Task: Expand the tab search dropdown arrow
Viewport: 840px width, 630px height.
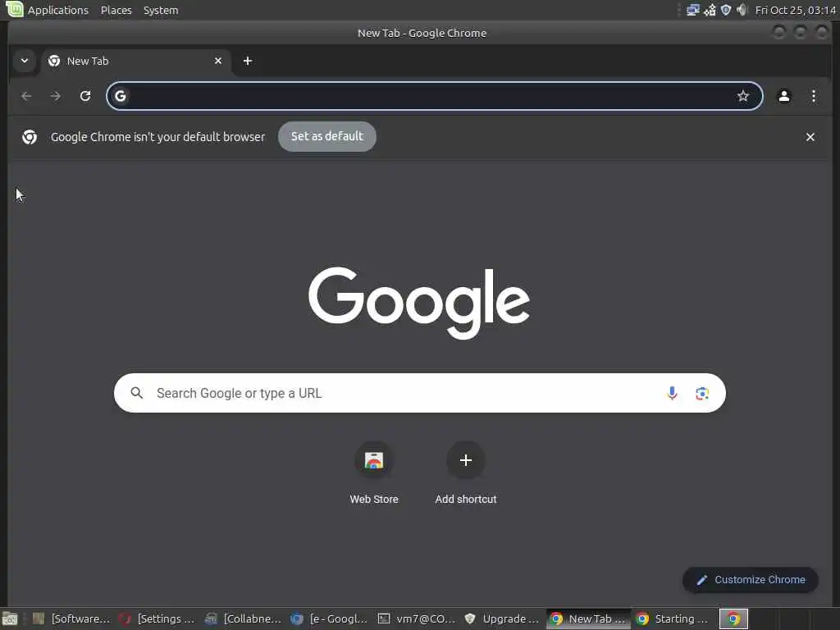Action: pyautogui.click(x=24, y=61)
